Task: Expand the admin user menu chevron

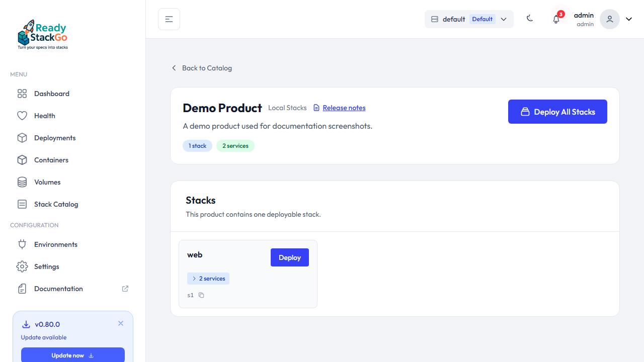Action: [x=629, y=19]
